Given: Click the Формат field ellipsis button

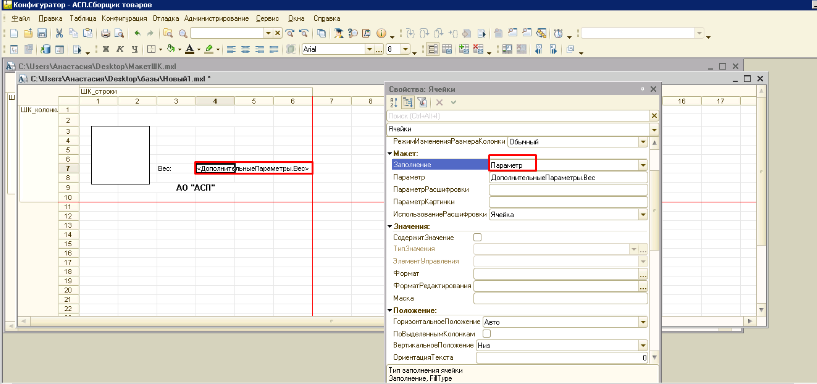Looking at the screenshot, I should coord(643,274).
